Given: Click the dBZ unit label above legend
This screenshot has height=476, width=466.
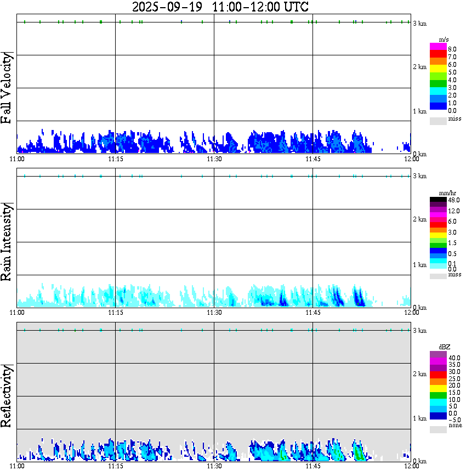Looking at the screenshot, I should (445, 347).
